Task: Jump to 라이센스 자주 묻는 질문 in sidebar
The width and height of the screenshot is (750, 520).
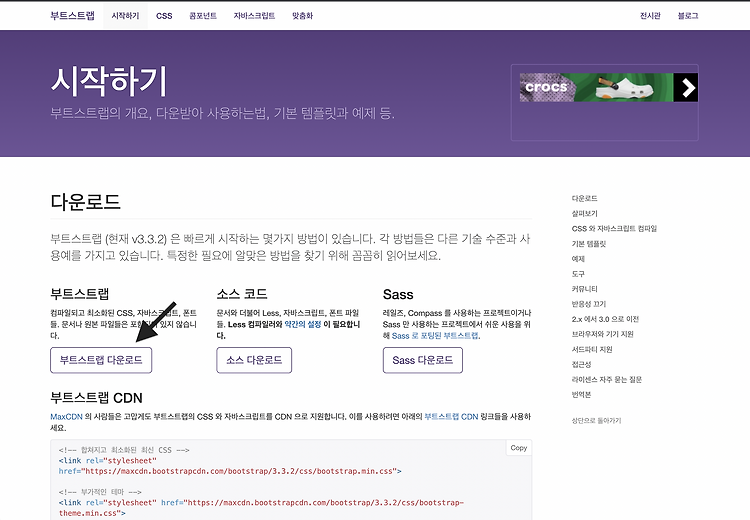Action: pos(607,379)
